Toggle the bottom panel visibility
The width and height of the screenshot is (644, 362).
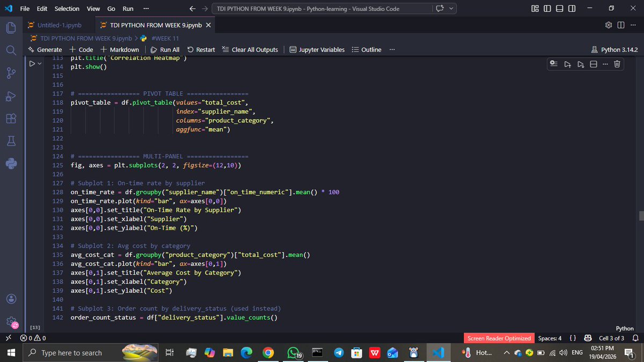point(558,8)
